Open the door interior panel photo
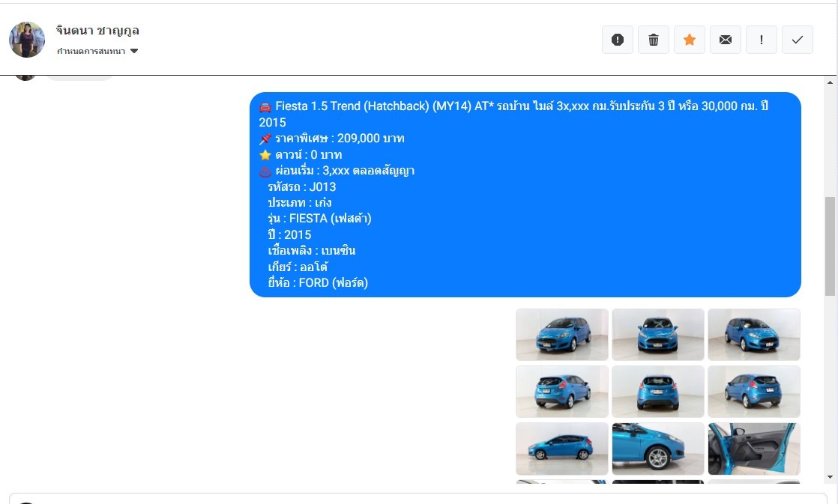The width and height of the screenshot is (838, 504). [754, 449]
